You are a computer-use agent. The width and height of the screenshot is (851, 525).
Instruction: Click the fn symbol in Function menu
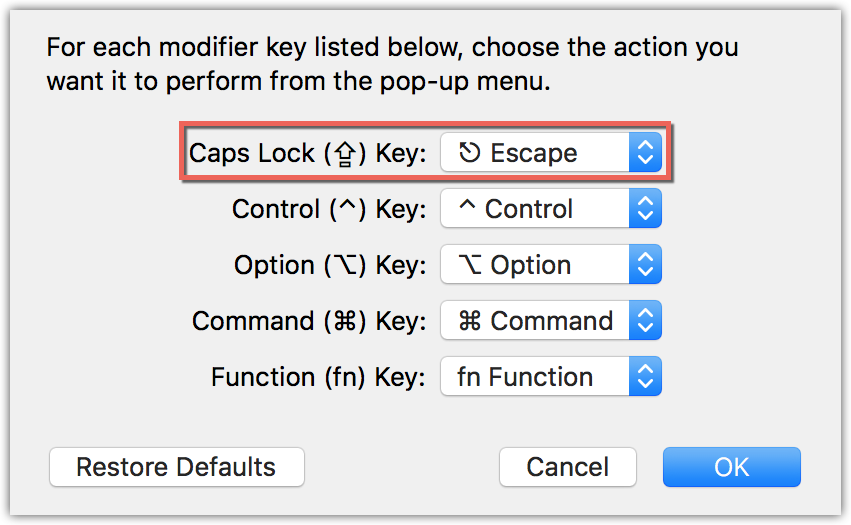(469, 376)
